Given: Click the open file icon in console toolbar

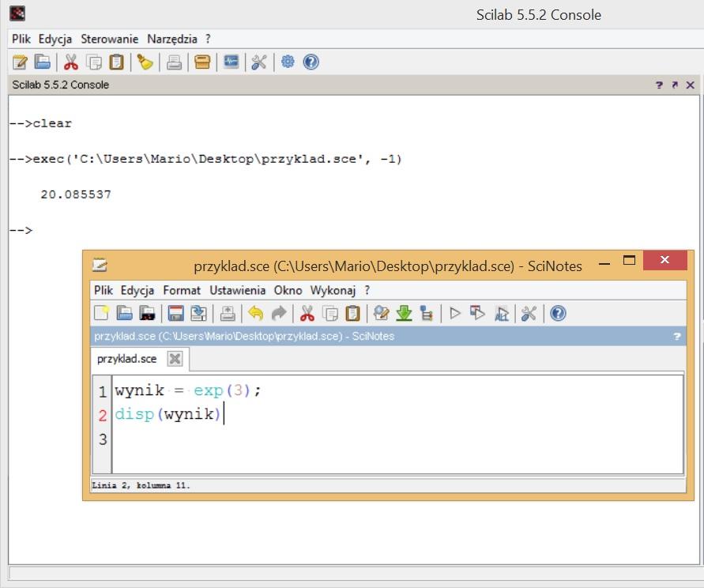Looking at the screenshot, I should 42,62.
